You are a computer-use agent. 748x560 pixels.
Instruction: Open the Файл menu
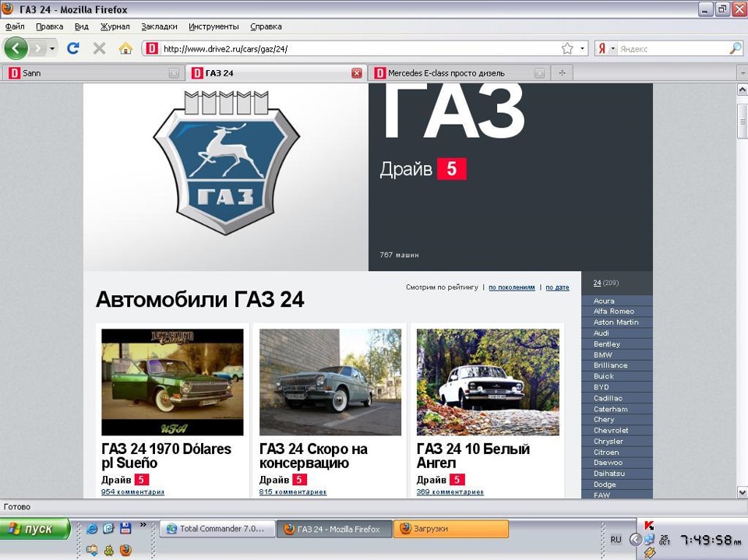[15, 26]
